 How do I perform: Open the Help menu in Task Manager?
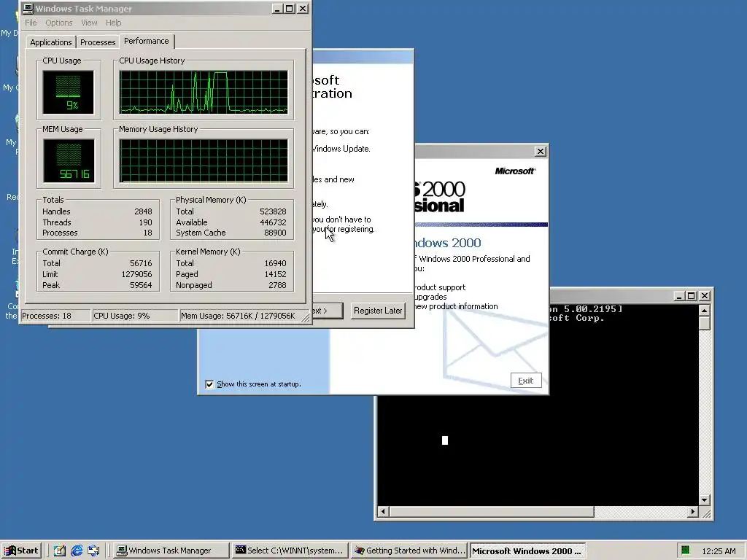tap(113, 23)
